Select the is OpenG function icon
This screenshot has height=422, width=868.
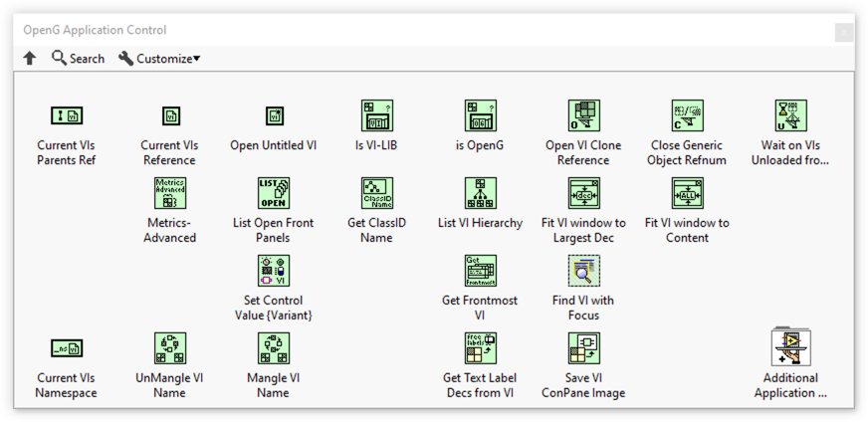(481, 115)
